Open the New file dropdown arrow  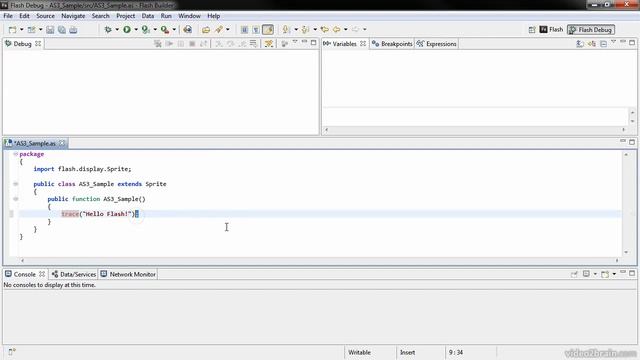pos(21,29)
